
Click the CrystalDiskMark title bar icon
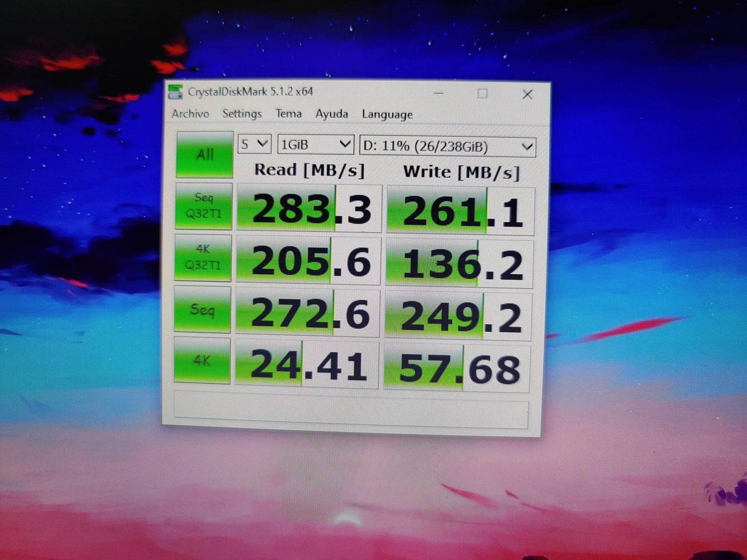click(x=175, y=92)
